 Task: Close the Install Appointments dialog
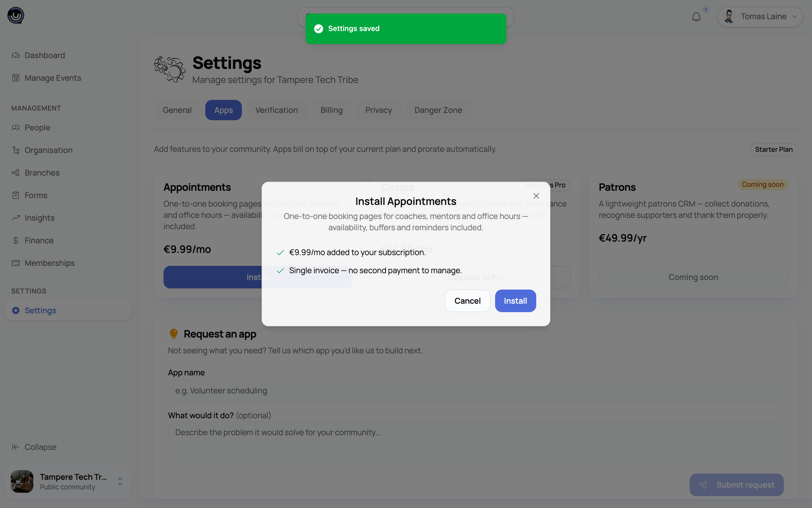536,196
